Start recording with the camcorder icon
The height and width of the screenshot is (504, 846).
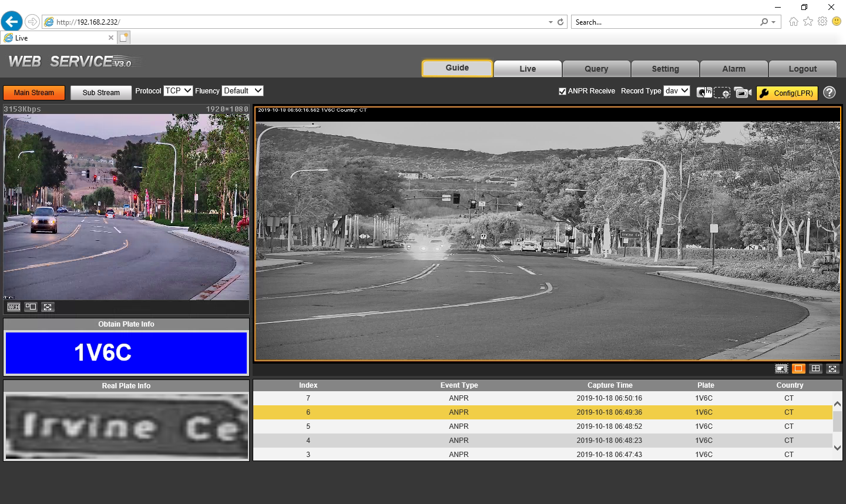[x=743, y=93]
